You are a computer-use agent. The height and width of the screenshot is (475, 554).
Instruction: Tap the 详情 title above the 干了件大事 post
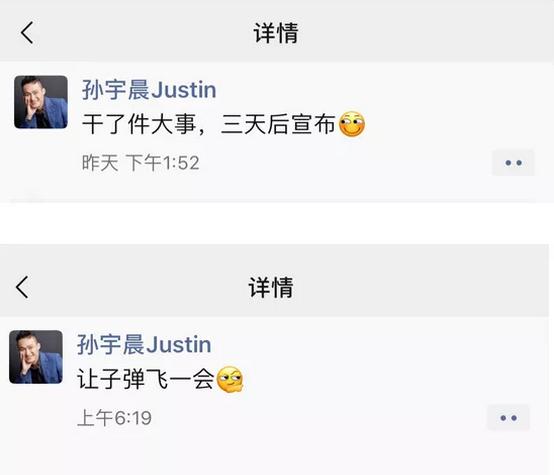coord(276,33)
